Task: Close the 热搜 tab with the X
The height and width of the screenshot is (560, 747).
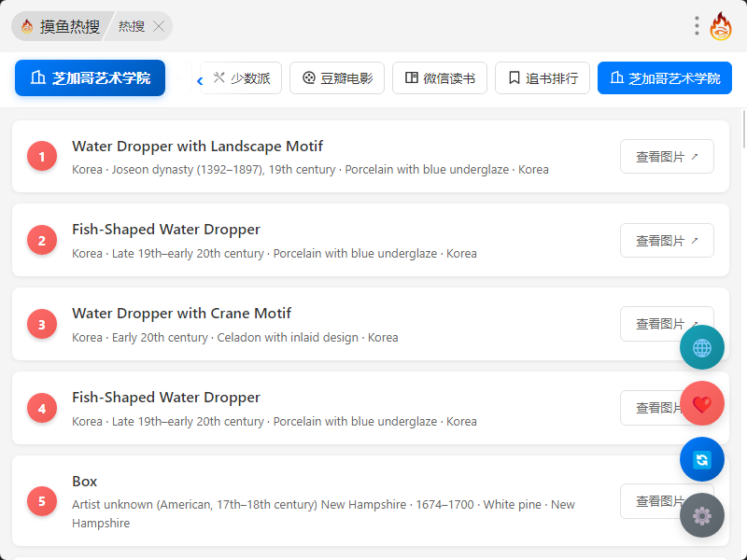Action: tap(159, 26)
